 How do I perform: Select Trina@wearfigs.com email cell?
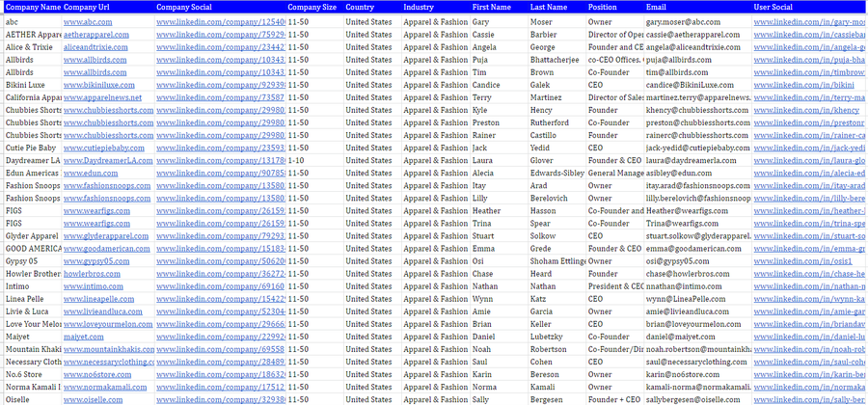point(698,224)
